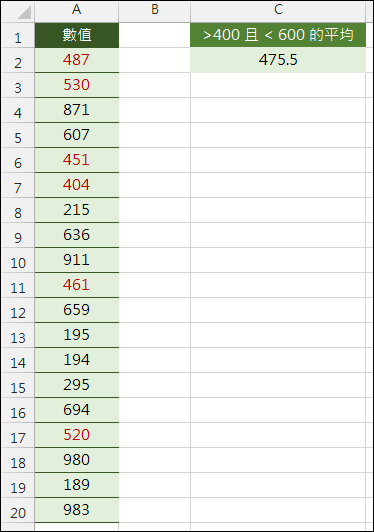Click the cell with value 983

click(x=77, y=510)
